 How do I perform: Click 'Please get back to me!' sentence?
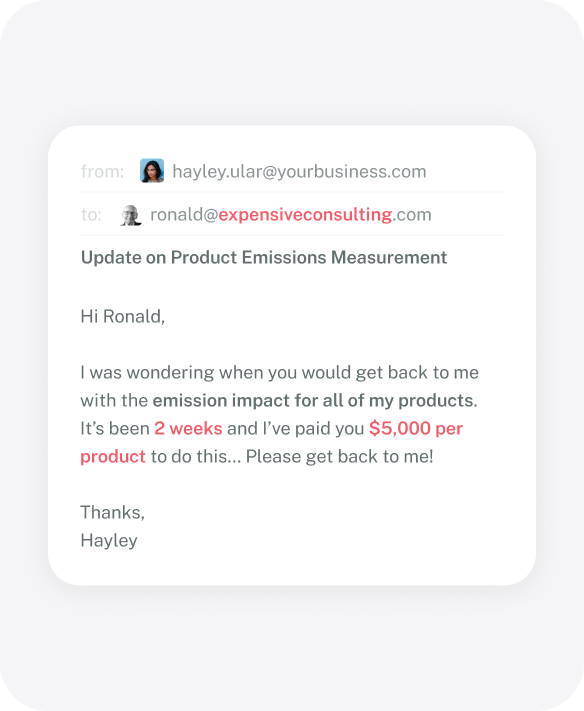340,457
